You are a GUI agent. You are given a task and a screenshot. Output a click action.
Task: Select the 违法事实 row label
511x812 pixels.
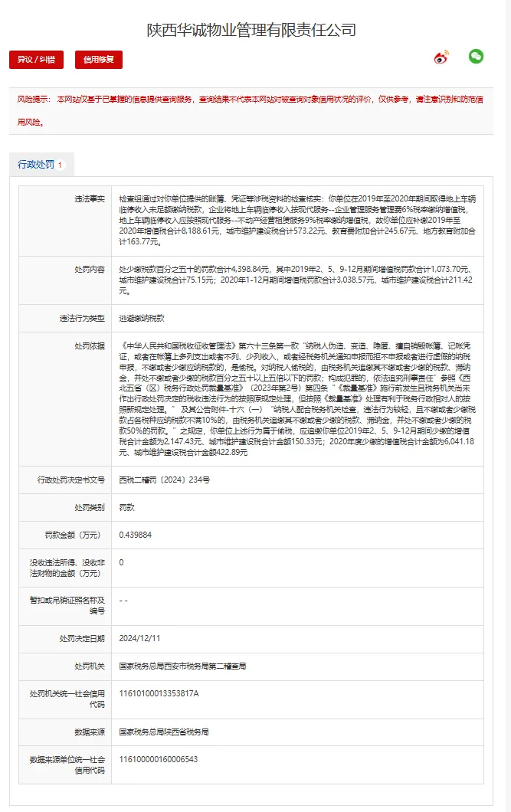pos(89,198)
